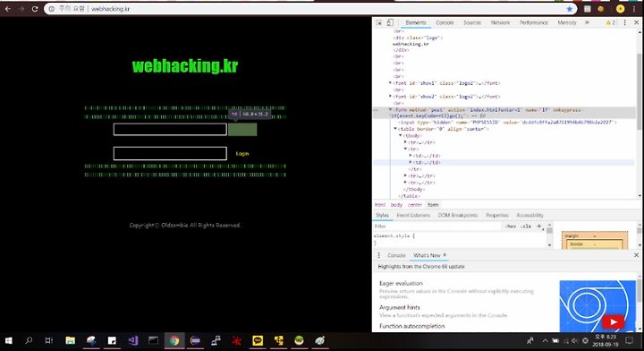This screenshot has width=644, height=351.
Task: Click the warnings count indicator
Action: [x=610, y=22]
